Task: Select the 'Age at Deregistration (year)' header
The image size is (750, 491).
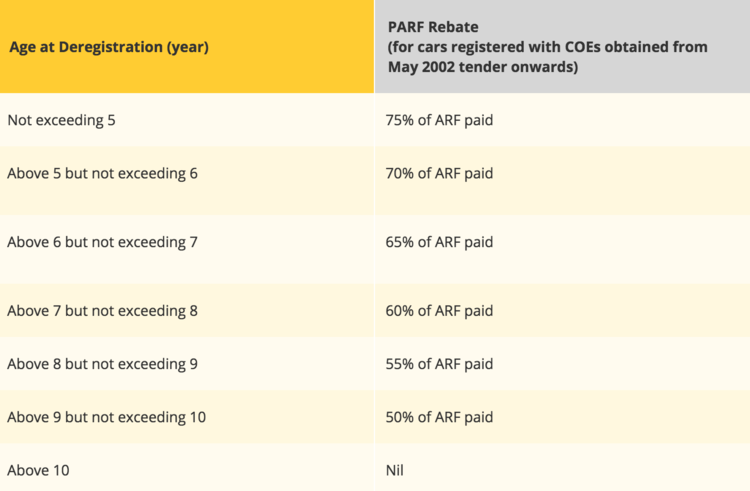Action: point(187,46)
